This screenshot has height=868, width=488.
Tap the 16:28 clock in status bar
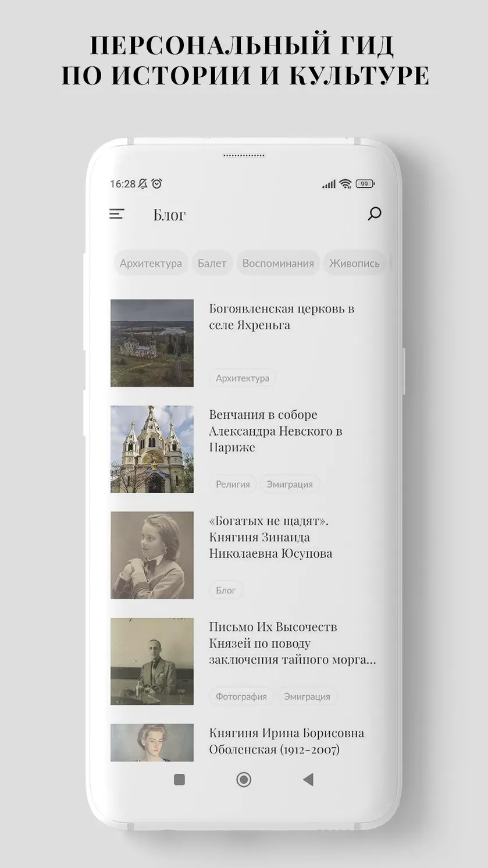tap(123, 184)
